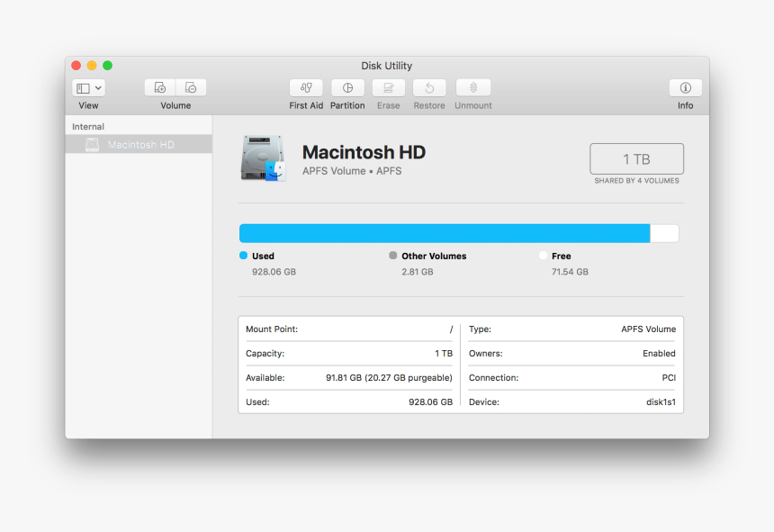Select Macintosh HD in the sidebar
Image resolution: width=774 pixels, height=532 pixels.
point(139,144)
